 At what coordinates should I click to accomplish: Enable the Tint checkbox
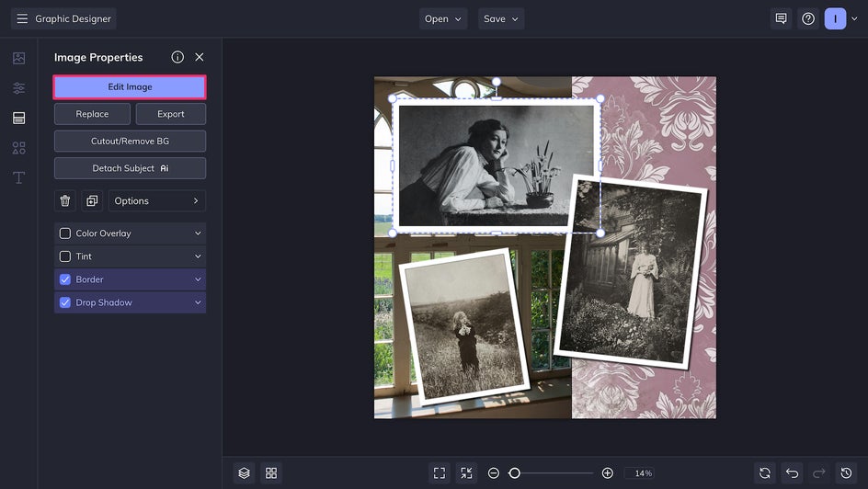click(x=65, y=256)
